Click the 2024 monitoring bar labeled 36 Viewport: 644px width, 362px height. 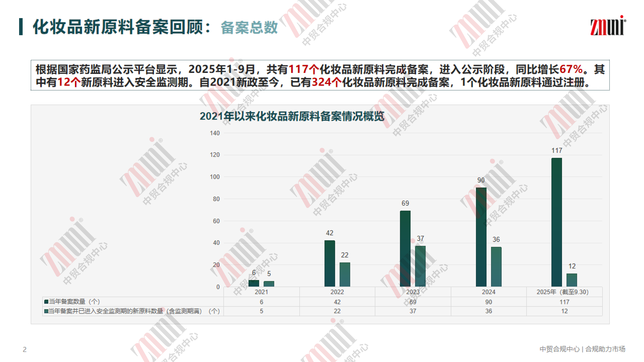(x=496, y=267)
